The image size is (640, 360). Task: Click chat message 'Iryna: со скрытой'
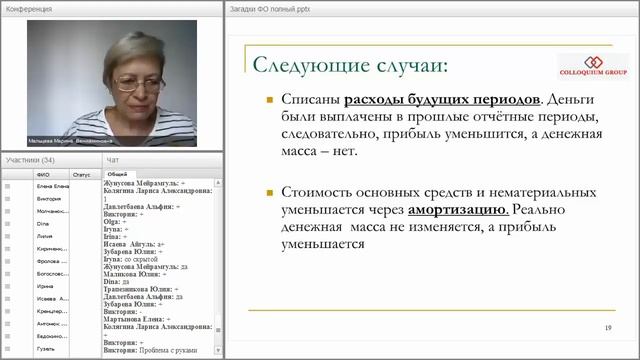click(131, 259)
